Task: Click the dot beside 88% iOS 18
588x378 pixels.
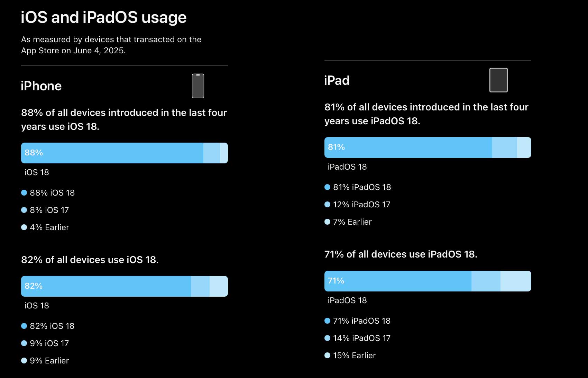Action: point(24,193)
